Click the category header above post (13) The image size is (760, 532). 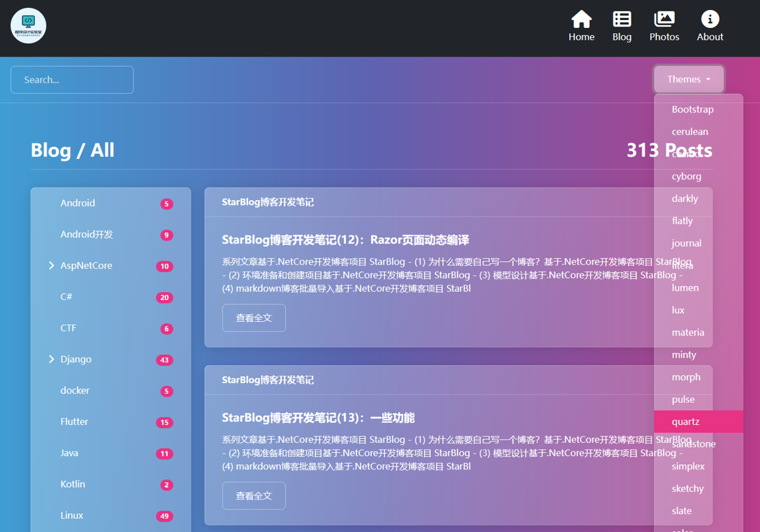coord(267,380)
